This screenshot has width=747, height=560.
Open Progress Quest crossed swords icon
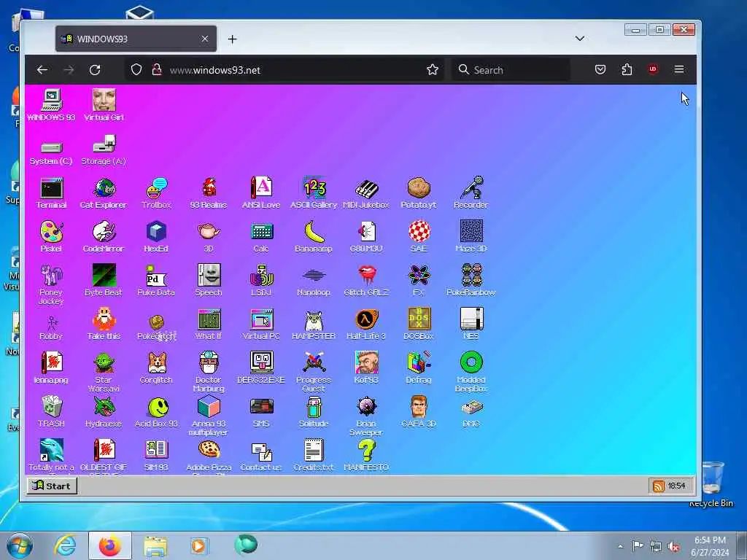click(314, 372)
